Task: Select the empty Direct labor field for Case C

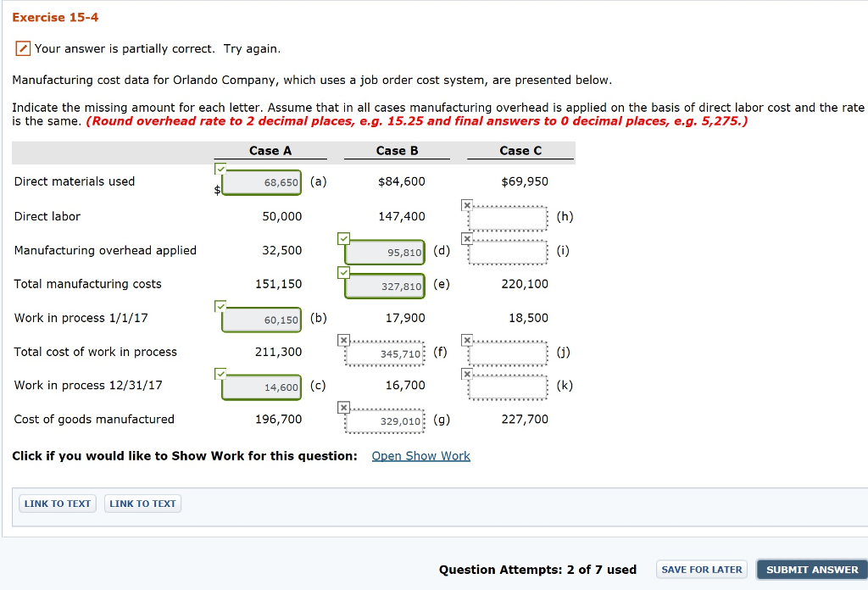Action: [x=506, y=217]
